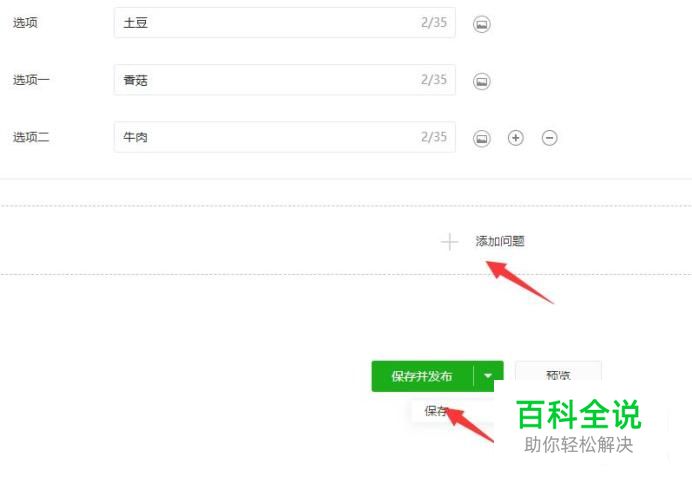Click the 2/35 counter in 土豆 field
This screenshot has height=489, width=692.
coord(434,23)
